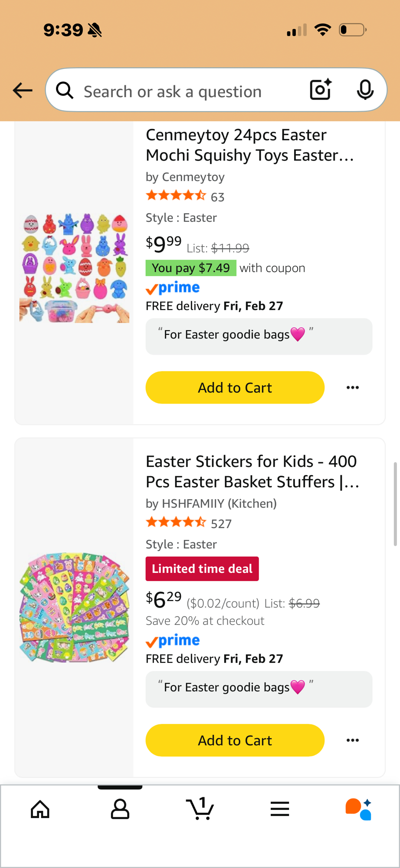Add Easter Stickers to cart
Image resolution: width=400 pixels, height=868 pixels.
coord(235,740)
